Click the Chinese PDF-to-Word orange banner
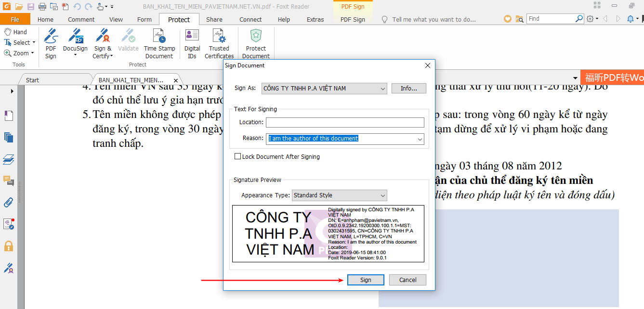Screen dimensions: 644x309 tap(612, 78)
